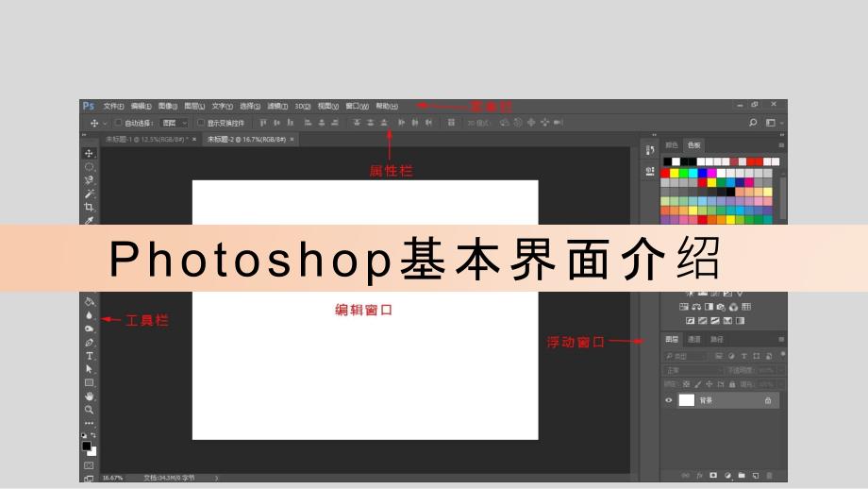
Task: Select the Lasso tool
Action: pos(89,180)
